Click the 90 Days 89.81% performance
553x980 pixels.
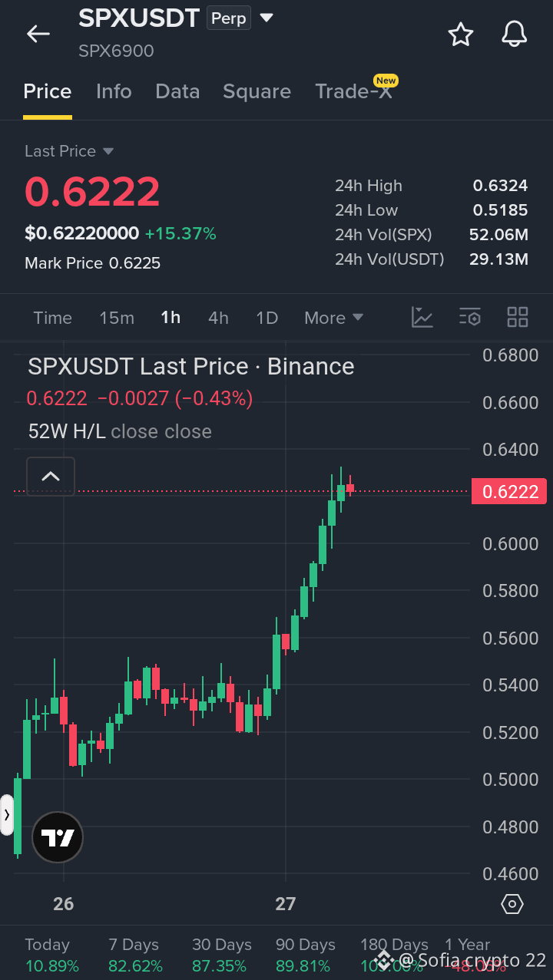305,955
